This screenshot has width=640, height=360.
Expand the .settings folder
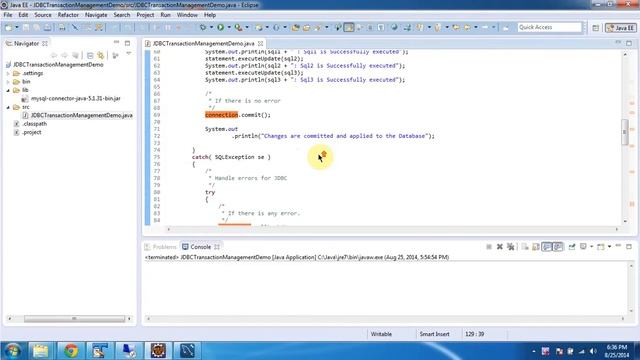[x=8, y=73]
